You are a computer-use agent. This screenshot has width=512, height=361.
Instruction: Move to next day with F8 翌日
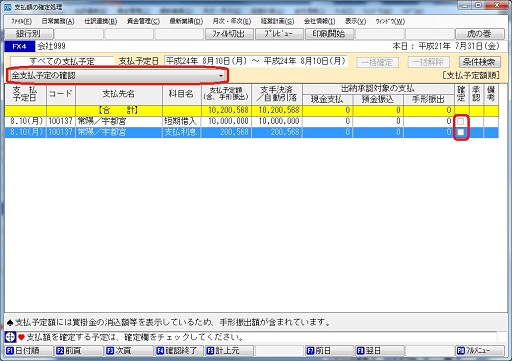(x=379, y=350)
